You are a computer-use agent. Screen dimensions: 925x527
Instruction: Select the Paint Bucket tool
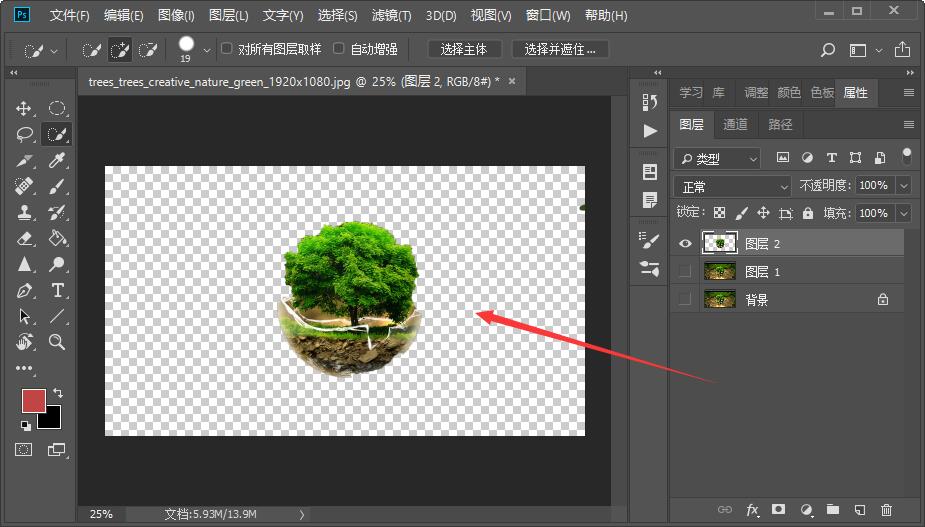pyautogui.click(x=57, y=238)
